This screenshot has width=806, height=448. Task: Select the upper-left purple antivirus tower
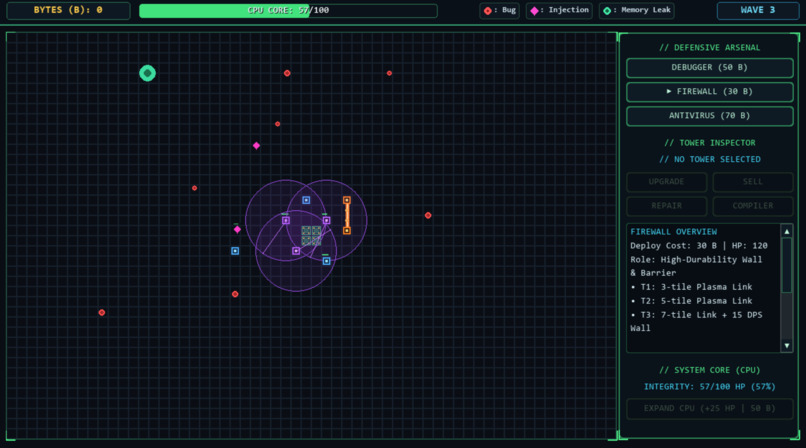(286, 221)
